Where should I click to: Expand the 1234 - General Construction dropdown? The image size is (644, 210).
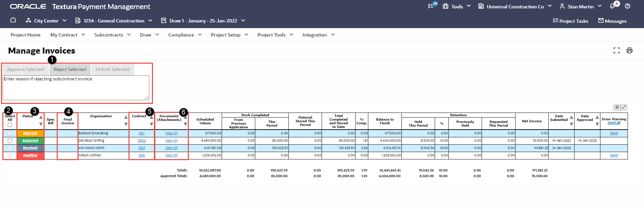150,20
